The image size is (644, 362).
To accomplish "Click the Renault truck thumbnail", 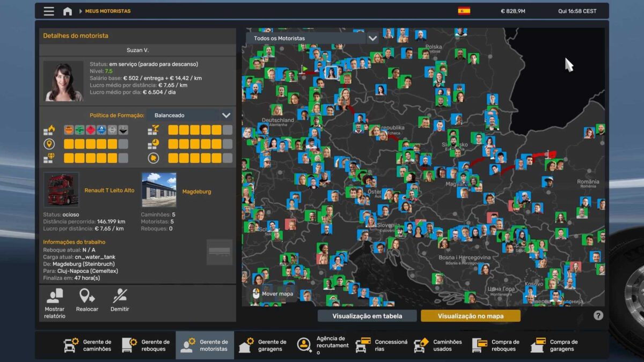I will pos(61,190).
